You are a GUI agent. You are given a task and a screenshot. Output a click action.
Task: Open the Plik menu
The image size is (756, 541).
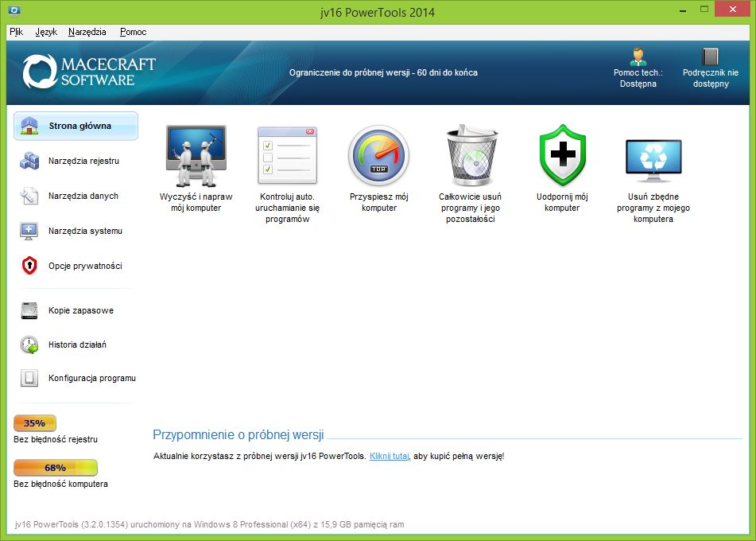[x=17, y=32]
